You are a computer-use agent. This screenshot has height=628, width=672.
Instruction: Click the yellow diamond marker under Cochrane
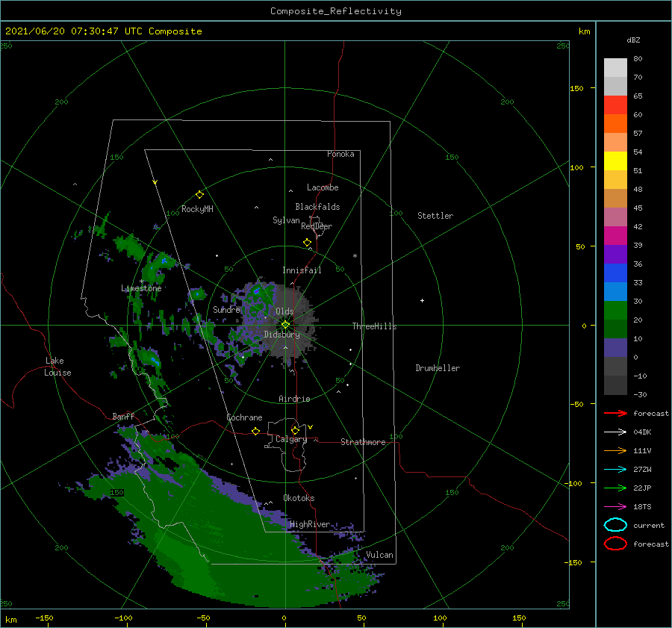[x=256, y=432]
